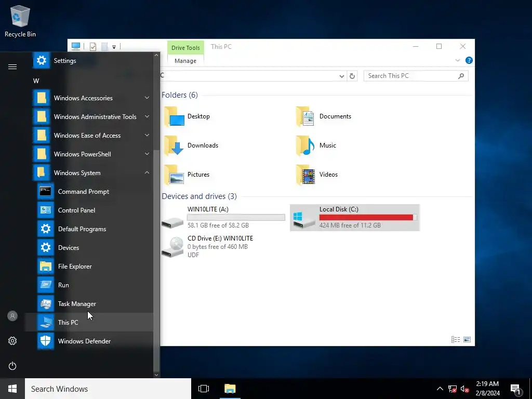Viewport: 532px width, 399px height.
Task: Click the Start menu scrollbar up arrow
Action: point(156,55)
